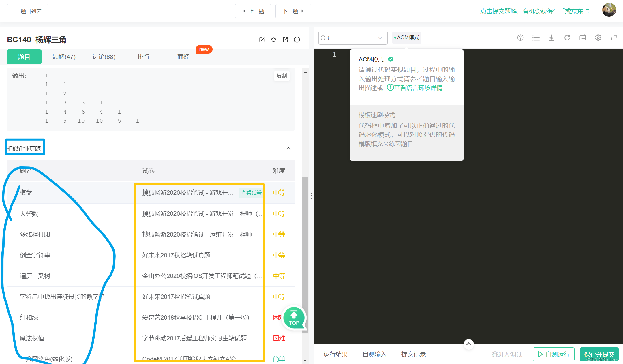The image size is (623, 364).
Task: Open the help question mark icon in editor toolbar
Action: [x=520, y=38]
